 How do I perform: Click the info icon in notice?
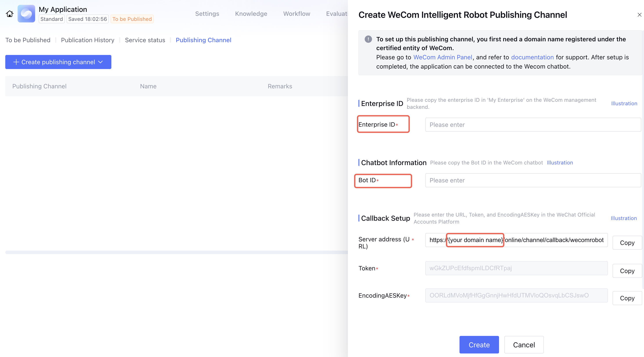[368, 39]
